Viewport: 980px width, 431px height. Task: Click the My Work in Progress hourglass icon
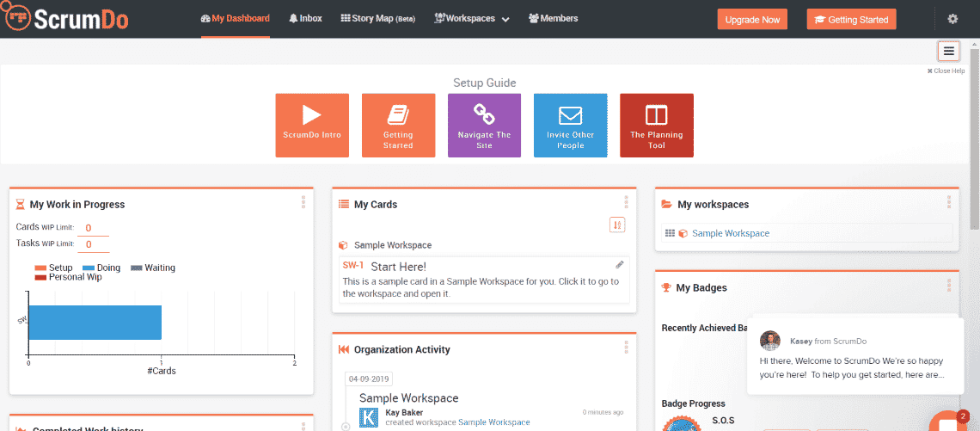click(21, 204)
